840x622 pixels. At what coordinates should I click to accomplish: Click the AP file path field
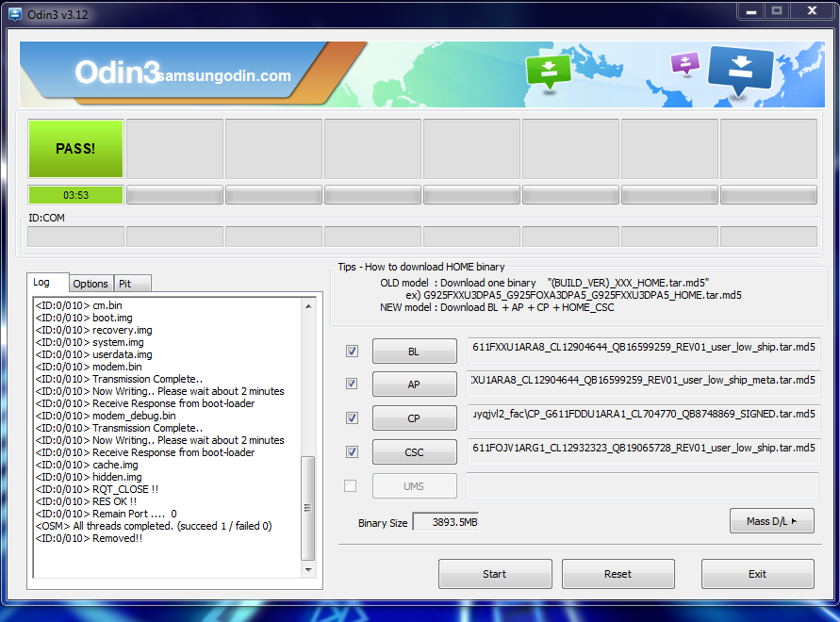(x=643, y=384)
